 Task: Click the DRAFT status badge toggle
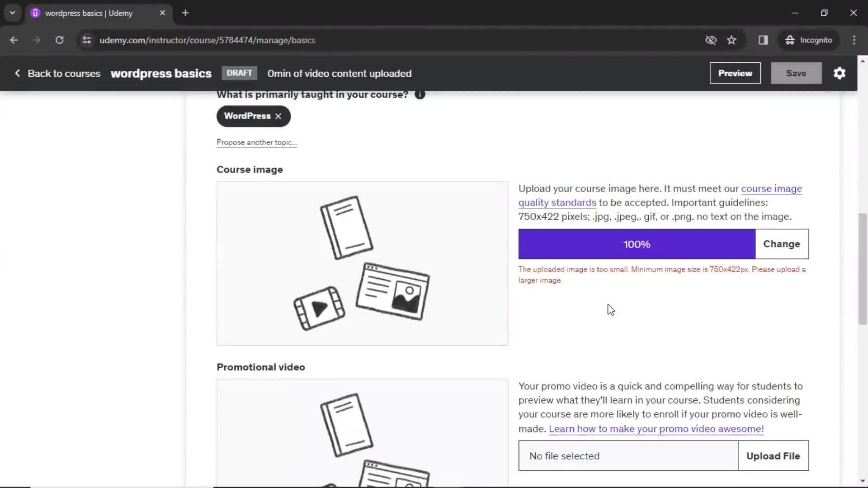(239, 73)
